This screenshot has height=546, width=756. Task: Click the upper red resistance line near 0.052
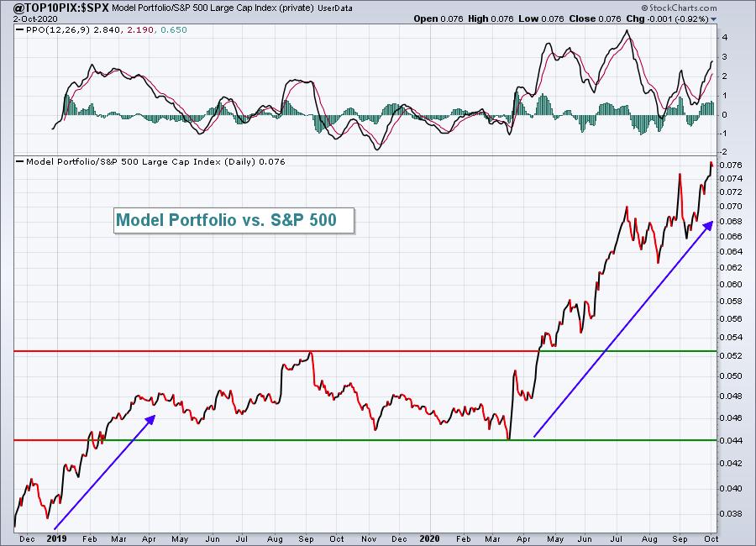coord(168,351)
